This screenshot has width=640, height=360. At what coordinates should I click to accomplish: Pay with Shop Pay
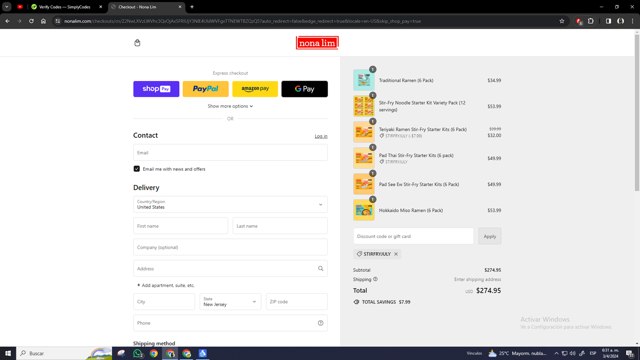point(156,89)
